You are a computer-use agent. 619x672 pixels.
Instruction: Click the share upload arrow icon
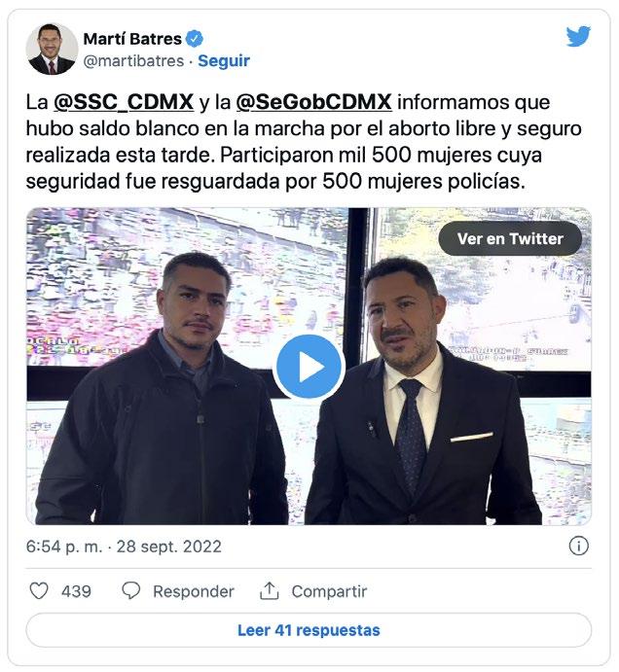click(269, 591)
